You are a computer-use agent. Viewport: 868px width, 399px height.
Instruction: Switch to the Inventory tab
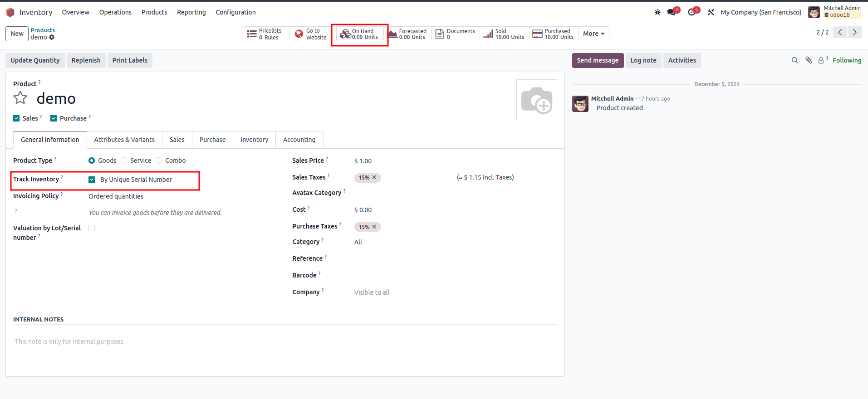click(254, 140)
